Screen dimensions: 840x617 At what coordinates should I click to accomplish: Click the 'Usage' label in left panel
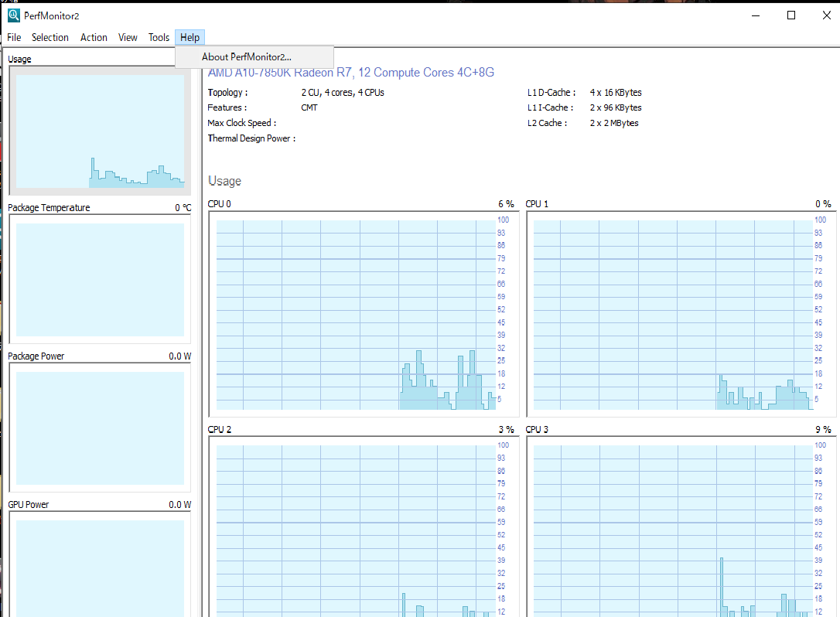click(20, 60)
